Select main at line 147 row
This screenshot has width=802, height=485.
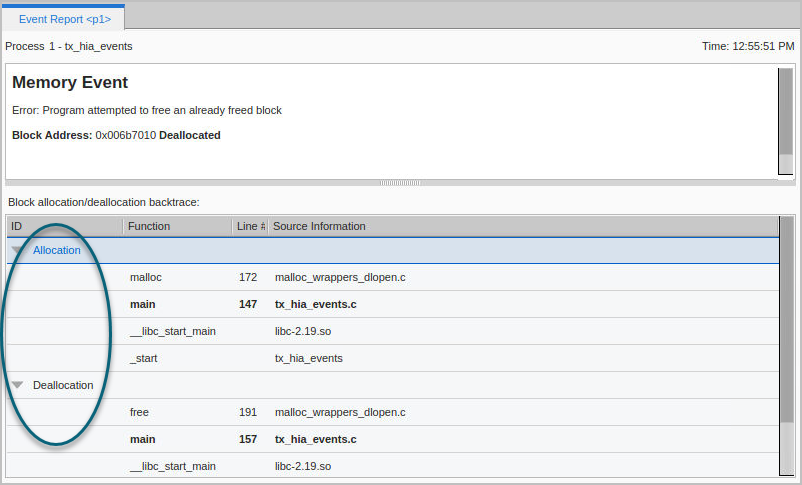point(143,304)
